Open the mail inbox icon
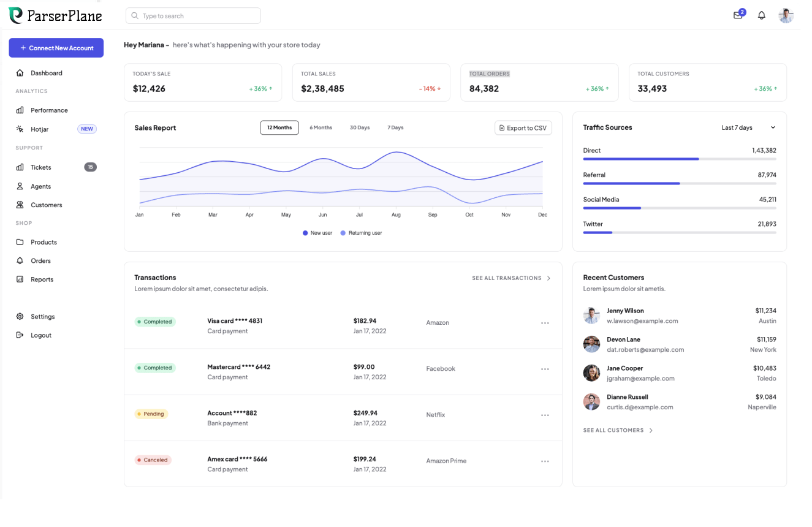Image resolution: width=812 pixels, height=527 pixels. (738, 15)
